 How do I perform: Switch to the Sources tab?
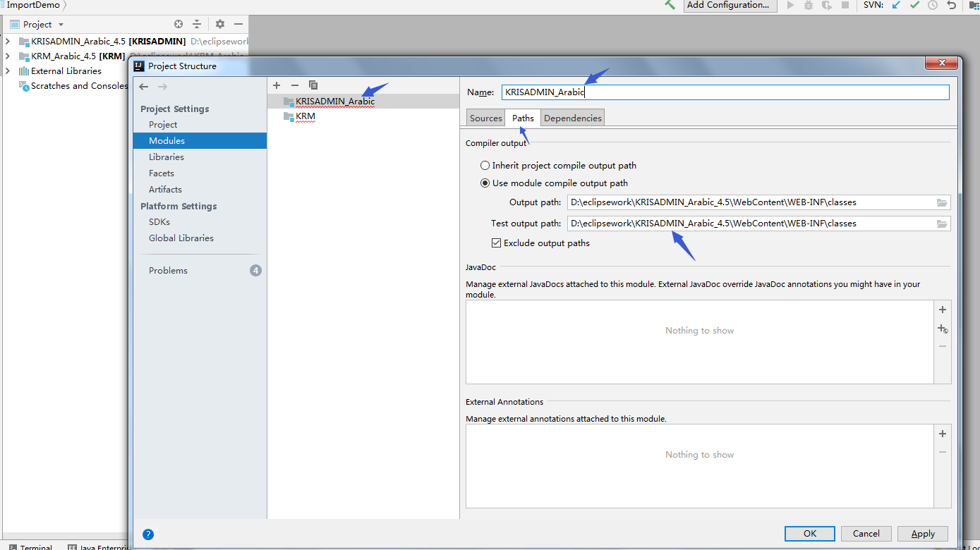tap(486, 118)
